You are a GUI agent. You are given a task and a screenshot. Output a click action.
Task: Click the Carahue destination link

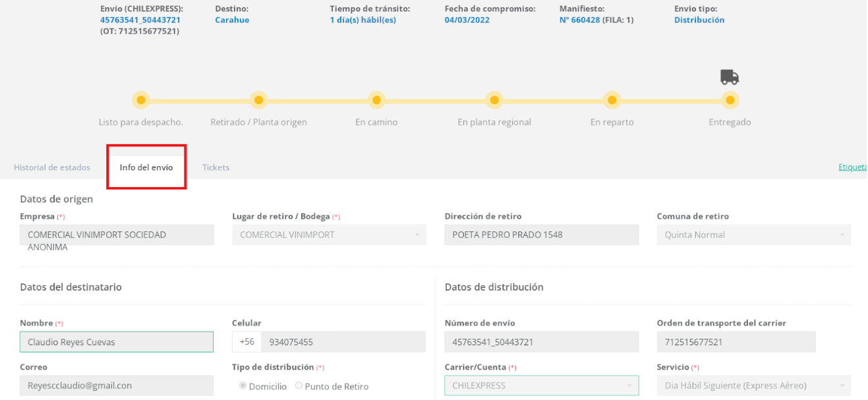point(232,20)
